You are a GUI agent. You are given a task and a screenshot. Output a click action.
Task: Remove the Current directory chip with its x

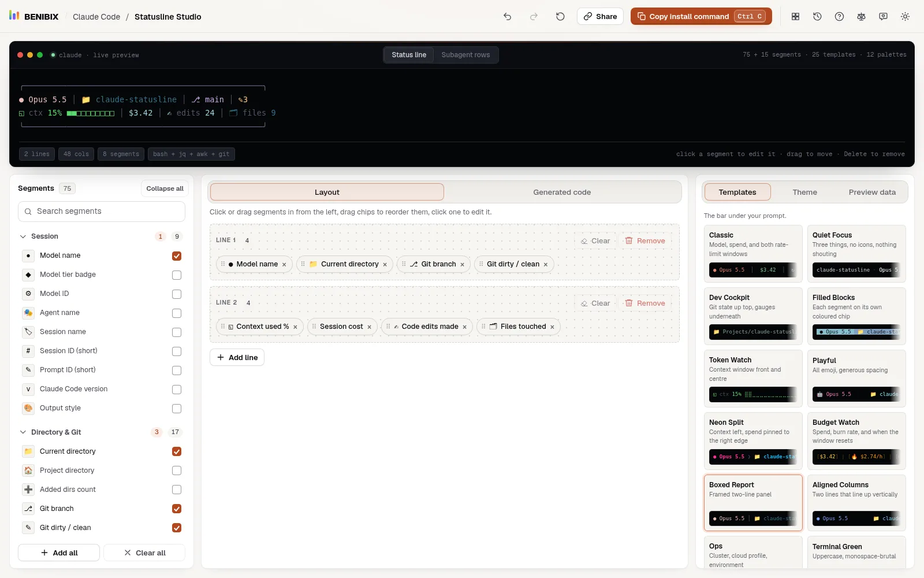(x=385, y=265)
